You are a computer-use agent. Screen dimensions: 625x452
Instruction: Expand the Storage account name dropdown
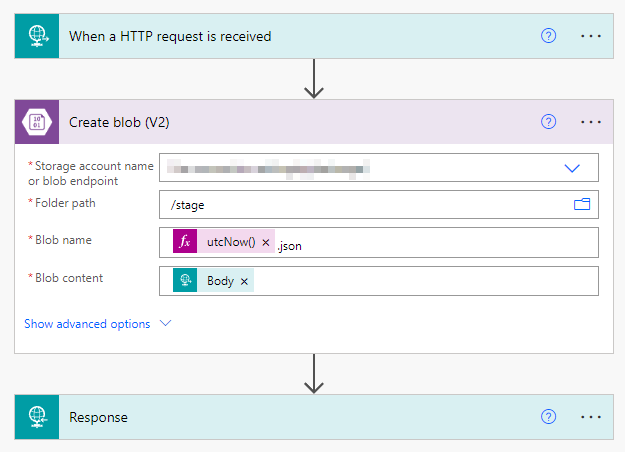pyautogui.click(x=572, y=168)
